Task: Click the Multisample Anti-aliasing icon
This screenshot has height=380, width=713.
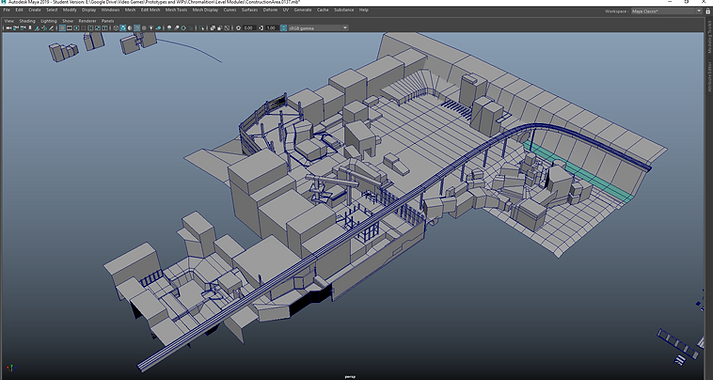Action: [183, 28]
